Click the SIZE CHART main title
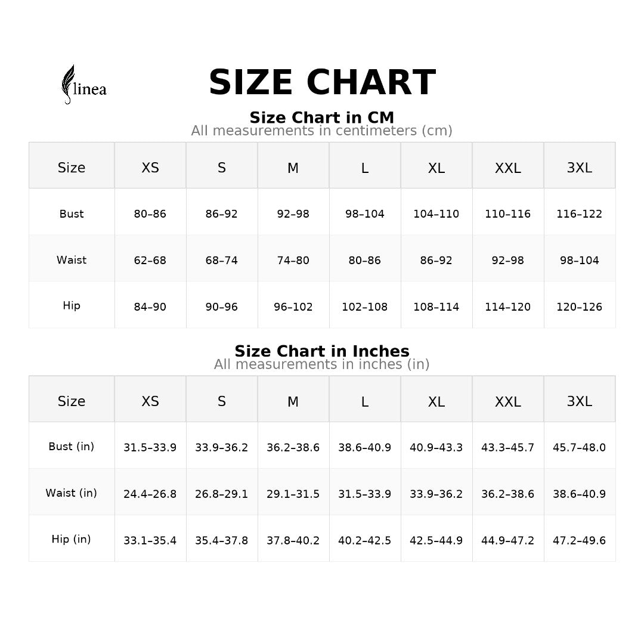Image resolution: width=644 pixels, height=644 pixels. (322, 83)
